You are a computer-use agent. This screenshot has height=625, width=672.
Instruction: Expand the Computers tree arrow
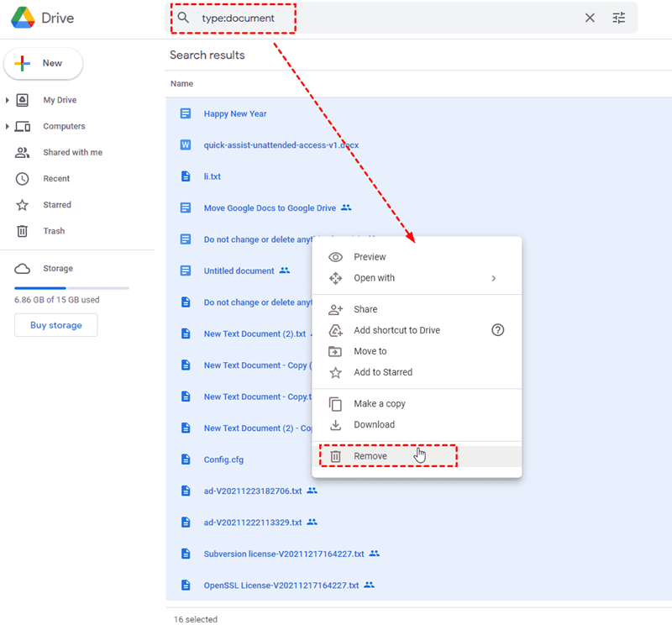coord(8,127)
